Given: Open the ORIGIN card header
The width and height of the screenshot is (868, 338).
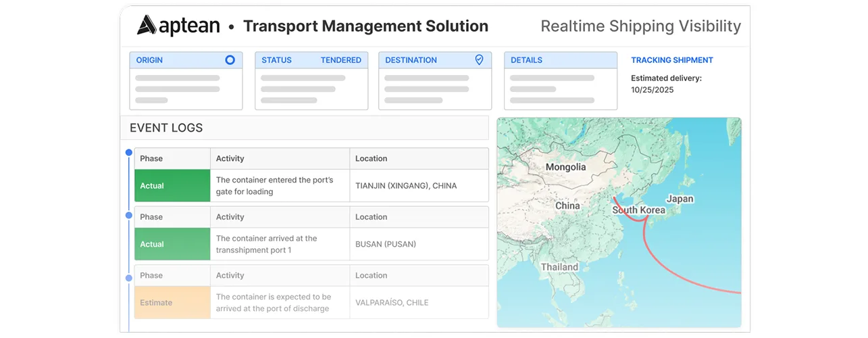Looking at the screenshot, I should (186, 60).
